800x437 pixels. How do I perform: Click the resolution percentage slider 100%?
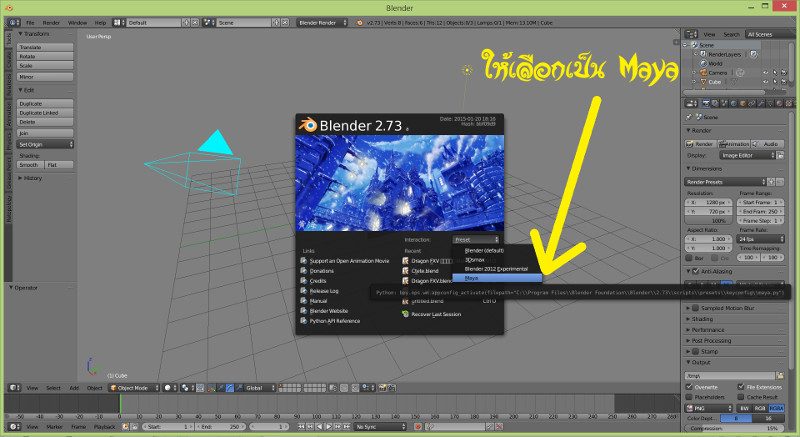tap(709, 220)
